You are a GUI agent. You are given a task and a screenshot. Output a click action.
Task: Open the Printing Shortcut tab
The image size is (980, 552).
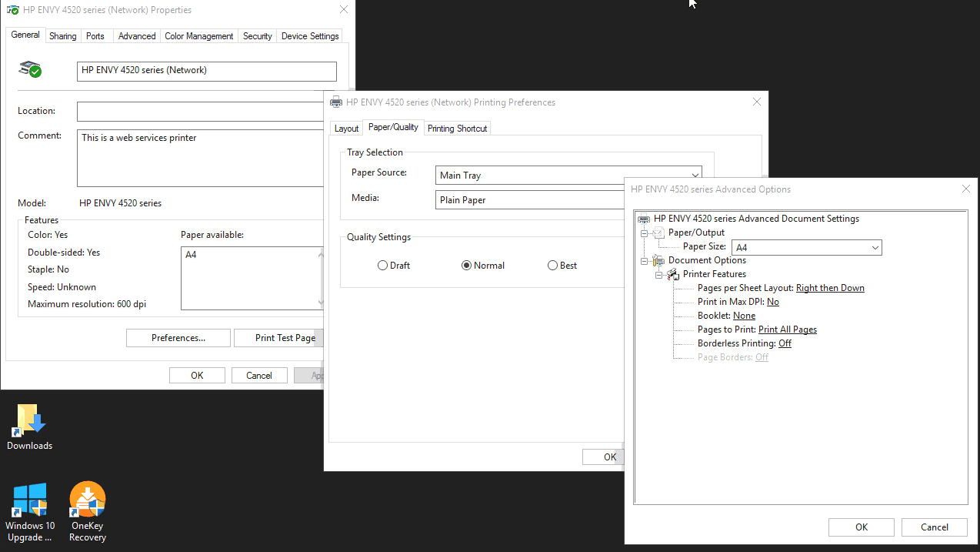457,129
